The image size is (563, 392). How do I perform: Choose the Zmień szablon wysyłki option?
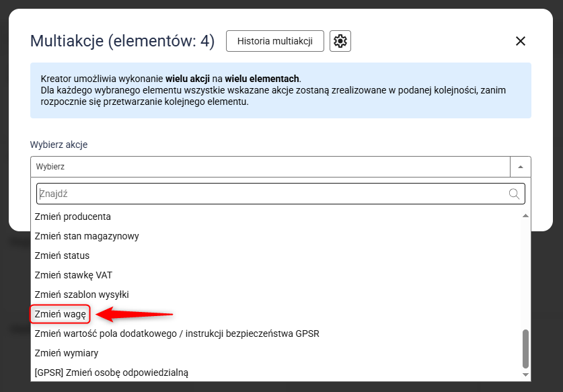click(x=81, y=295)
